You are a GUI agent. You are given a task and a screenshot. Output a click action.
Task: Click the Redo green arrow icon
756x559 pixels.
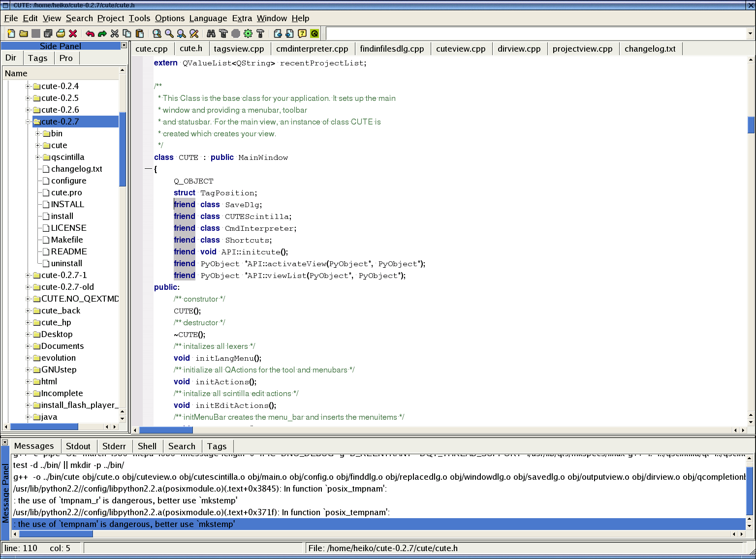click(x=102, y=33)
